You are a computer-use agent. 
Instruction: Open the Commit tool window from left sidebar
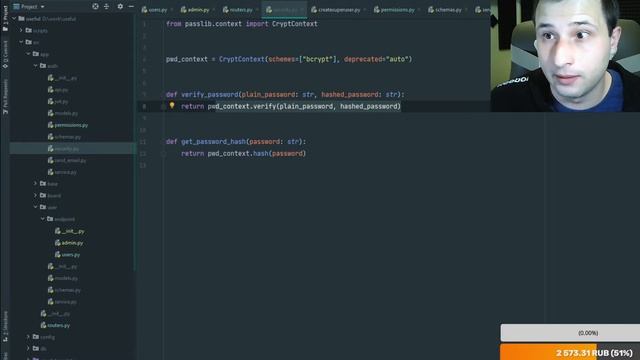(x=5, y=54)
